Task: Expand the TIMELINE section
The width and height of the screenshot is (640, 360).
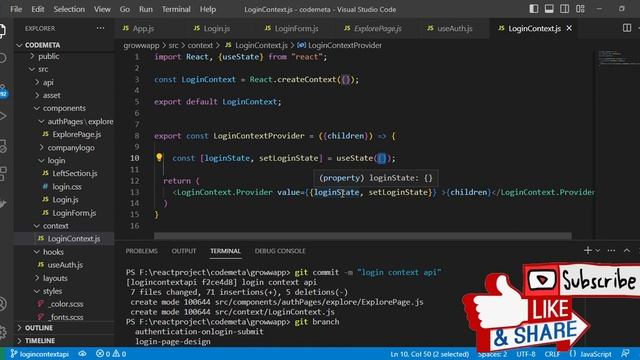Action: click(x=64, y=340)
